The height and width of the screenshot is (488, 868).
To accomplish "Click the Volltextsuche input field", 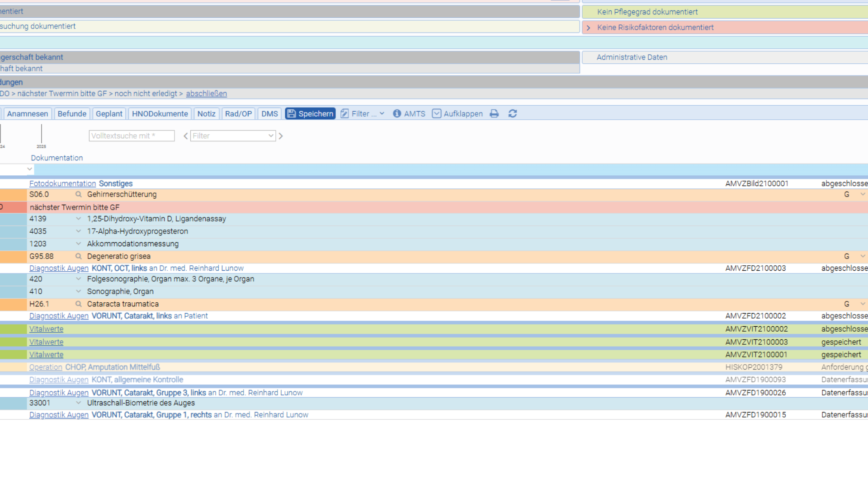I will tap(132, 136).
